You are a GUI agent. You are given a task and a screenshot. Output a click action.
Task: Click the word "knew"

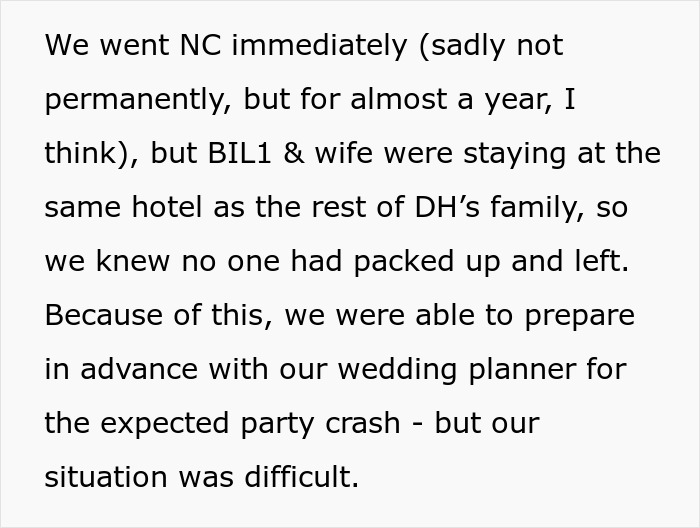click(133, 261)
